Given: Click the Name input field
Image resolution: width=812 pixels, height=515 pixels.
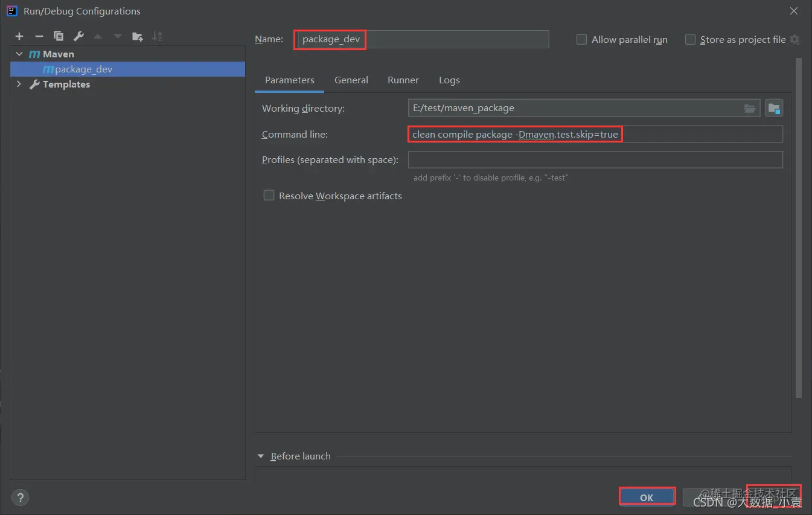Looking at the screenshot, I should [x=423, y=39].
